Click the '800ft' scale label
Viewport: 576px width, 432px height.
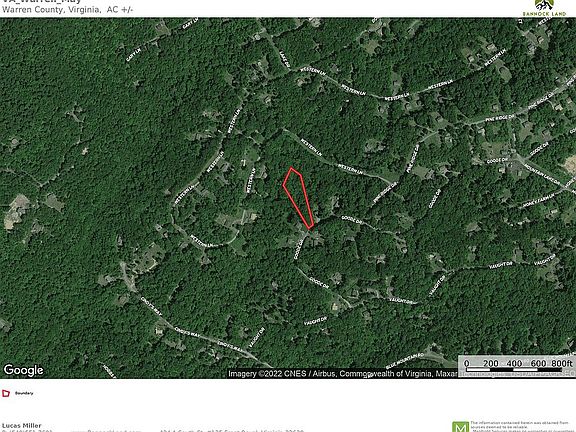562,363
